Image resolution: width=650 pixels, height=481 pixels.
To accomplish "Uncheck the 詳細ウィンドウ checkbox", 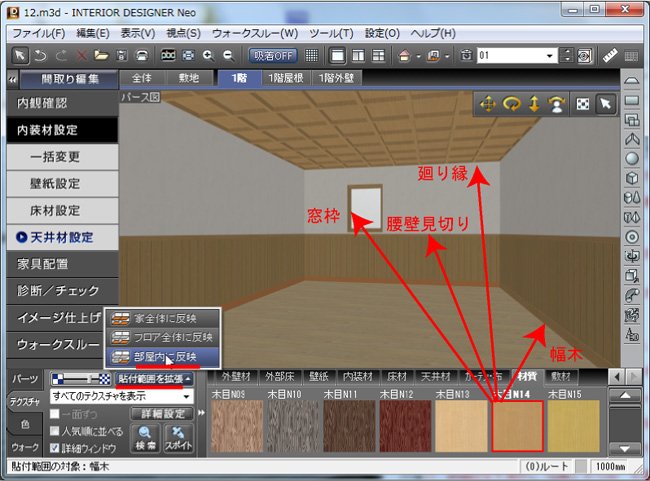I will (55, 449).
